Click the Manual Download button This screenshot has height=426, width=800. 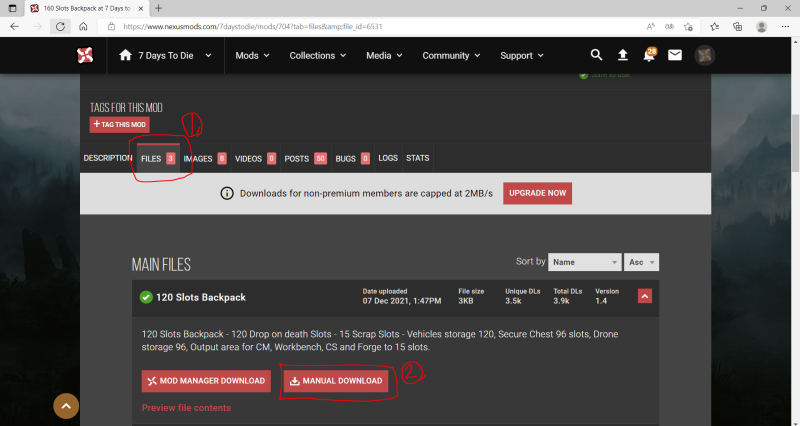(x=336, y=381)
